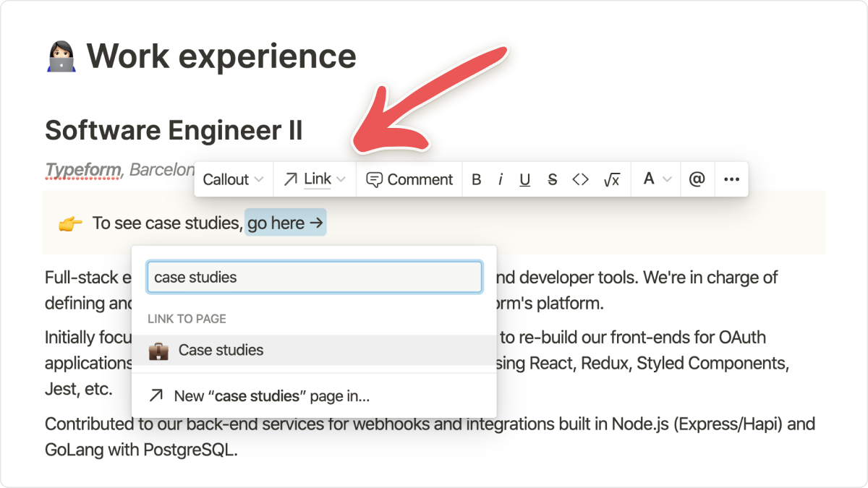Open the Callout block type dropdown
Image resolution: width=868 pixels, height=488 pixels.
(x=233, y=179)
